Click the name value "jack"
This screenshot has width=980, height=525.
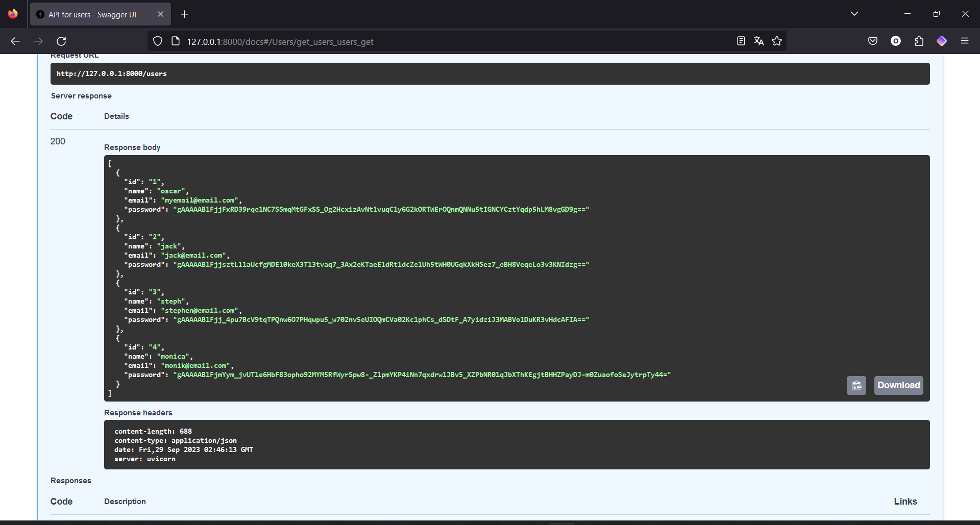point(169,246)
